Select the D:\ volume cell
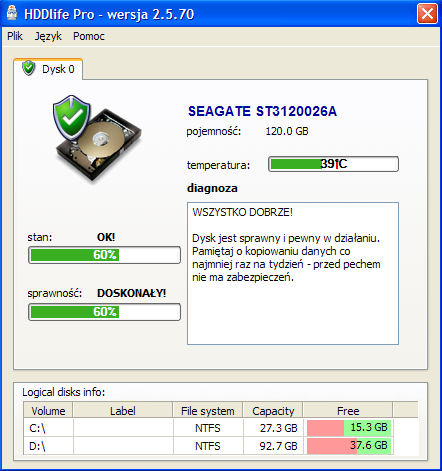Viewport: 442px width, 471px height. click(48, 446)
